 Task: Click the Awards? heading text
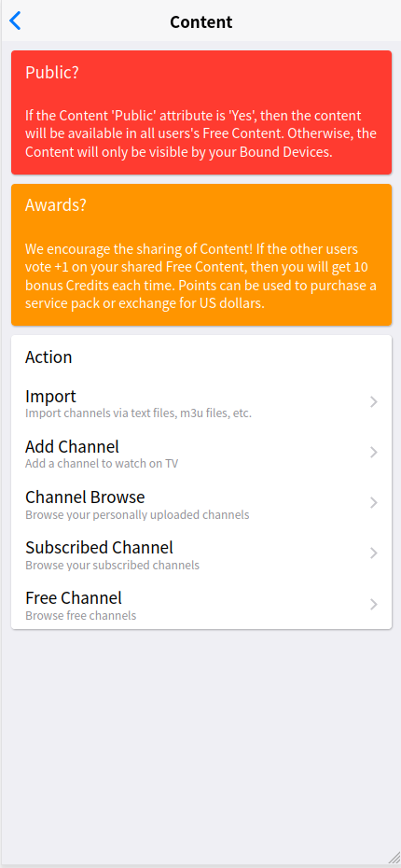point(56,204)
